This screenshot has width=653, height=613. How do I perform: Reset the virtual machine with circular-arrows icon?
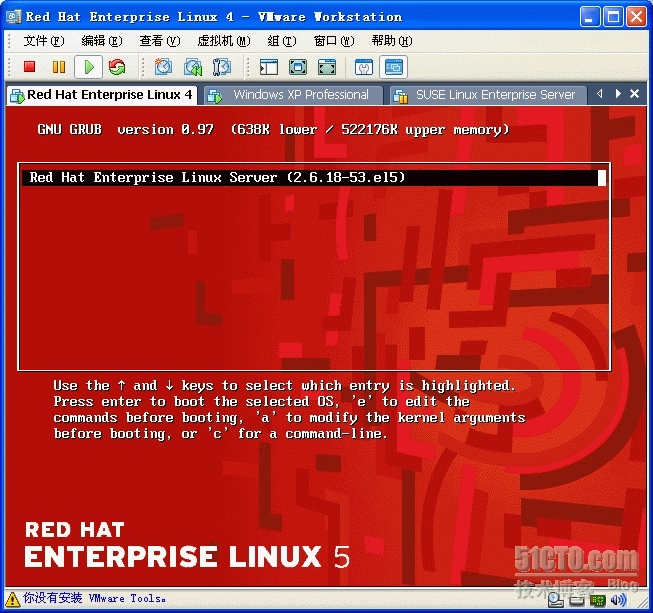(117, 67)
